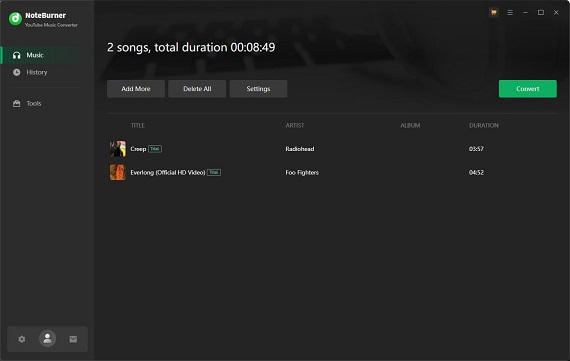570x361 pixels.
Task: Switch to the History sidebar tab
Action: [x=47, y=72]
